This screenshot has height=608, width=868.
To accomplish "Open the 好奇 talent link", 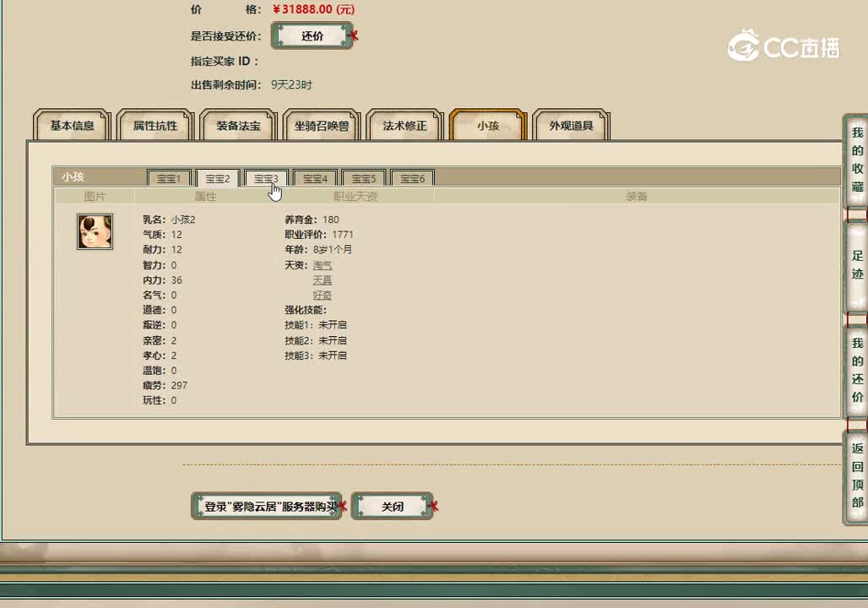I will (x=322, y=295).
